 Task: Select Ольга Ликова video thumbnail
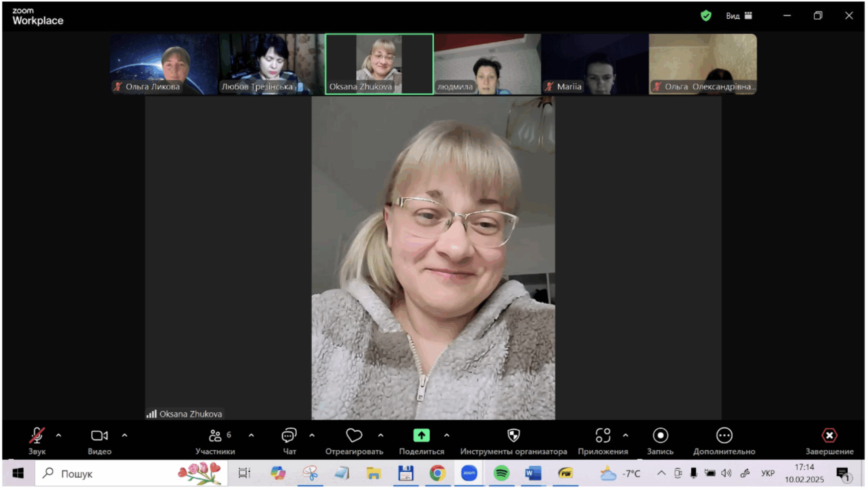(x=164, y=64)
